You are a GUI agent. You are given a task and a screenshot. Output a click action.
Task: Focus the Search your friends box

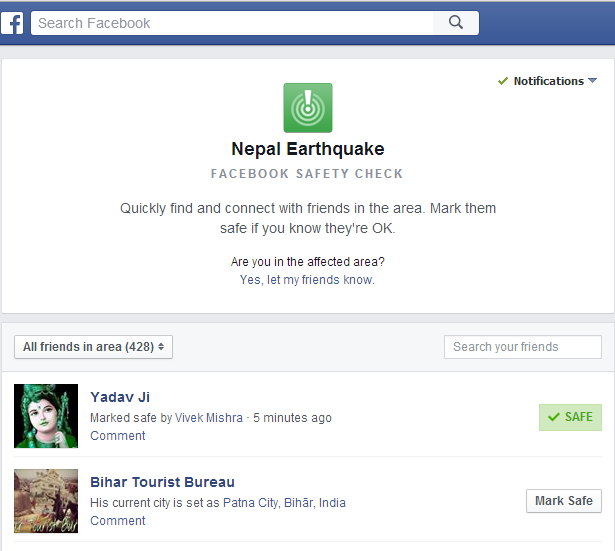pyautogui.click(x=522, y=347)
